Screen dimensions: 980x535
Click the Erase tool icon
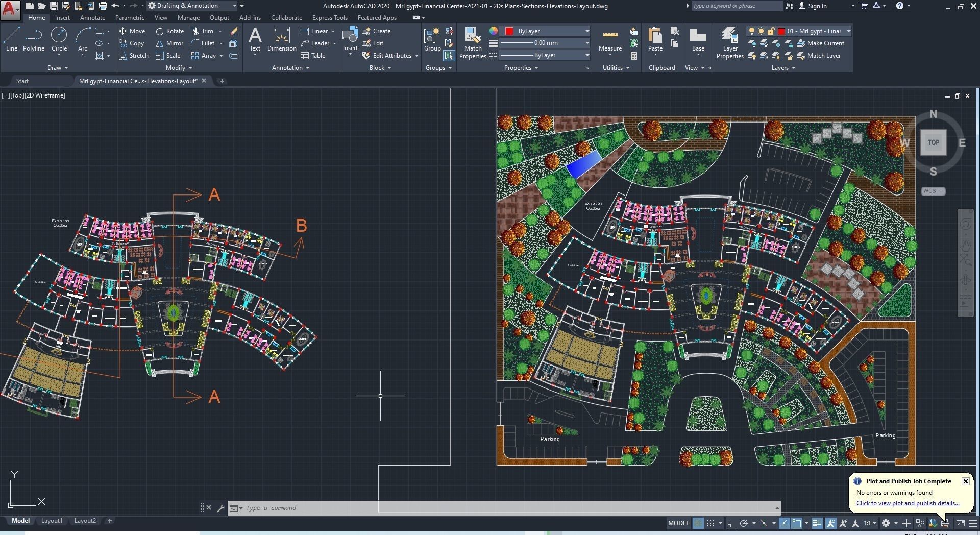coord(233,31)
